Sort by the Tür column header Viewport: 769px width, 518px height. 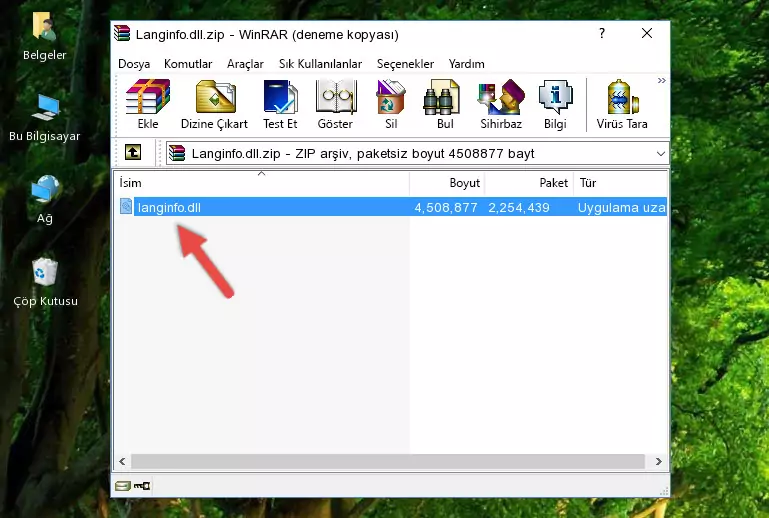click(x=620, y=183)
